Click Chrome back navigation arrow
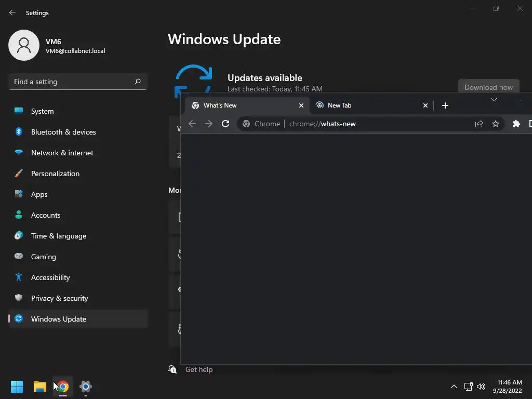532x399 pixels. click(192, 124)
